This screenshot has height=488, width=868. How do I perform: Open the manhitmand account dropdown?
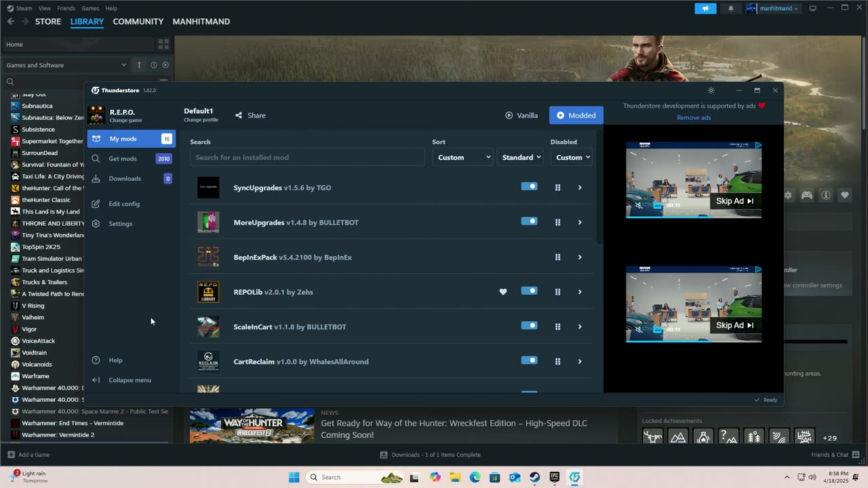coord(772,8)
